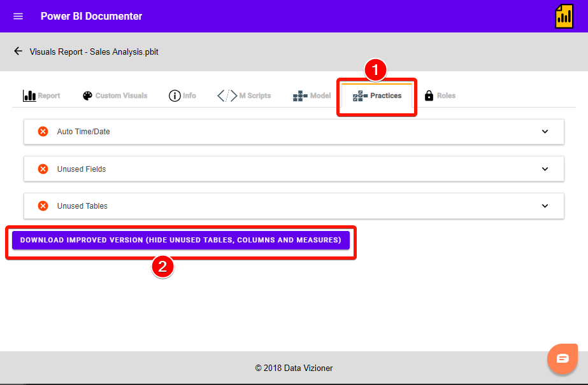
Task: Click the palette icon for Custom Visuals
Action: tap(87, 95)
